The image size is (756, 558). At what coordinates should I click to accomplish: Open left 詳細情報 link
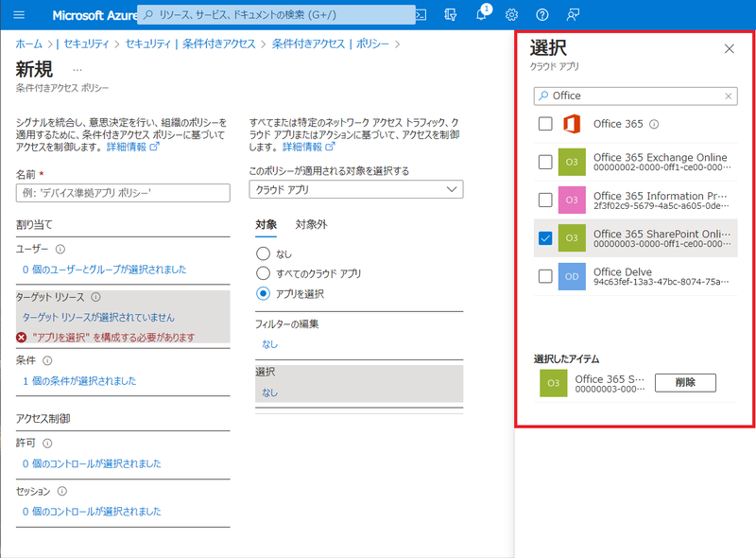pos(132,147)
